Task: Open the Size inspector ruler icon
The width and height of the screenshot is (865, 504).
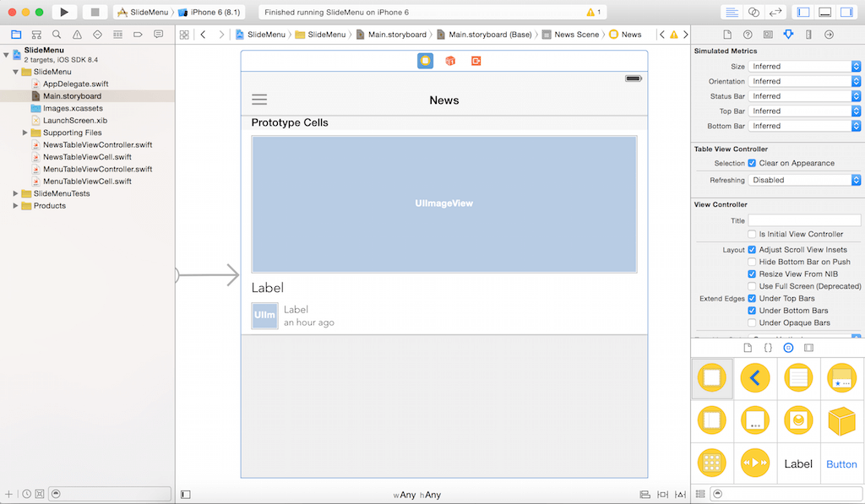Action: [x=808, y=35]
